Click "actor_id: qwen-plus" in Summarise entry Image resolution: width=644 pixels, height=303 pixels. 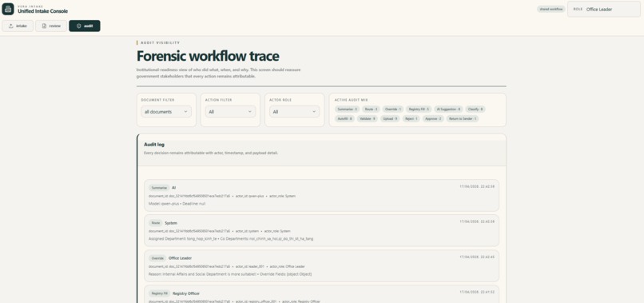[x=250, y=196]
